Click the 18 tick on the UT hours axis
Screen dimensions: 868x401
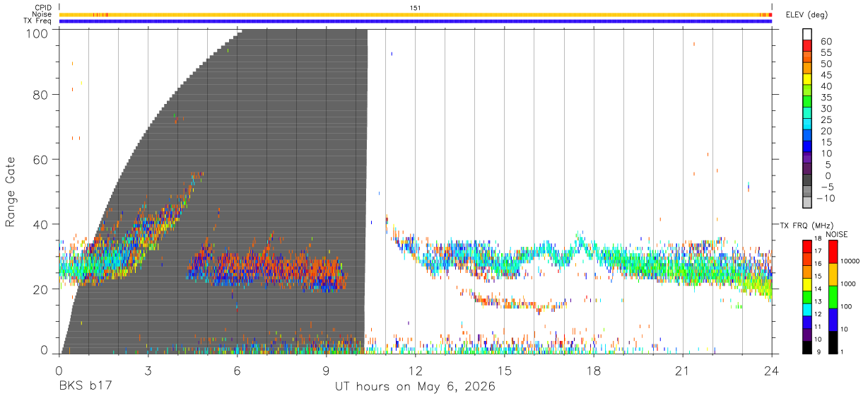click(x=594, y=370)
